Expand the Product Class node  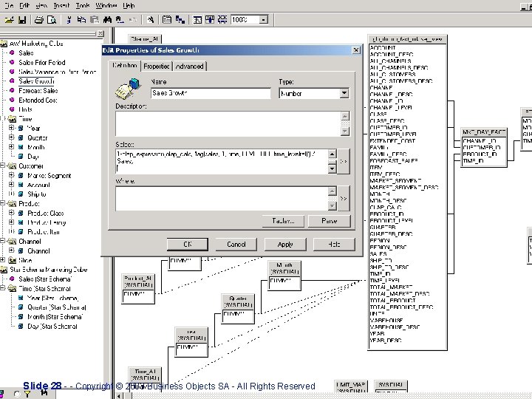pos(12,213)
